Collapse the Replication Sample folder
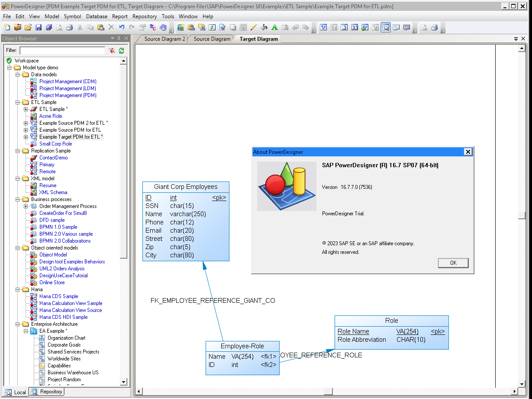 click(x=17, y=151)
